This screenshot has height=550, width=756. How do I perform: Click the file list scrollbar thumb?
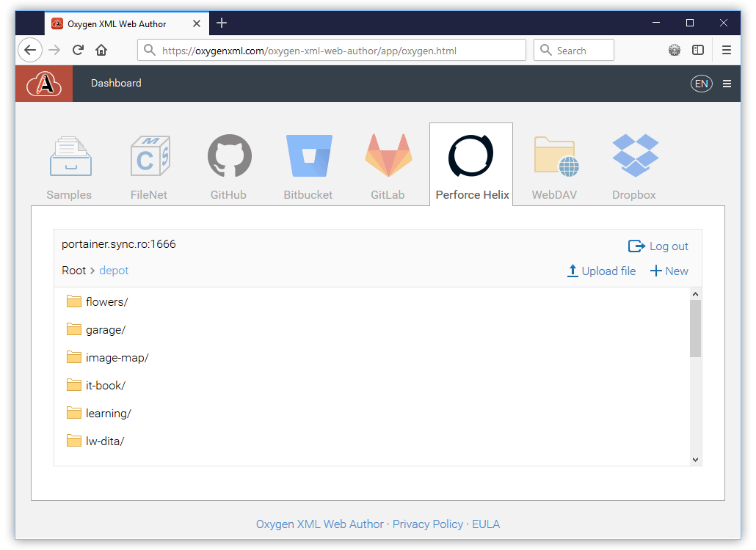point(695,329)
